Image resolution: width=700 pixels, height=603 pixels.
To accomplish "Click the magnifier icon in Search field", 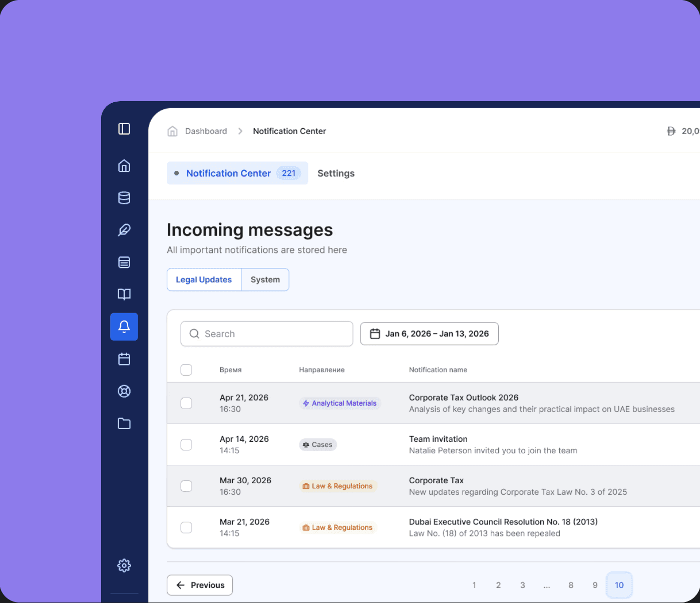I will pos(194,334).
